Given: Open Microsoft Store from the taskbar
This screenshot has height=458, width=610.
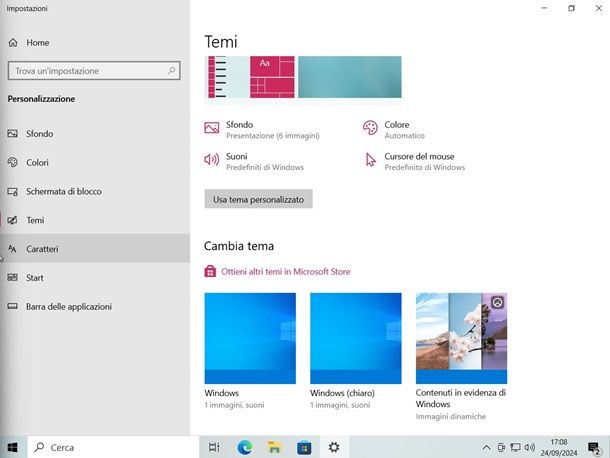Looking at the screenshot, I should [304, 447].
